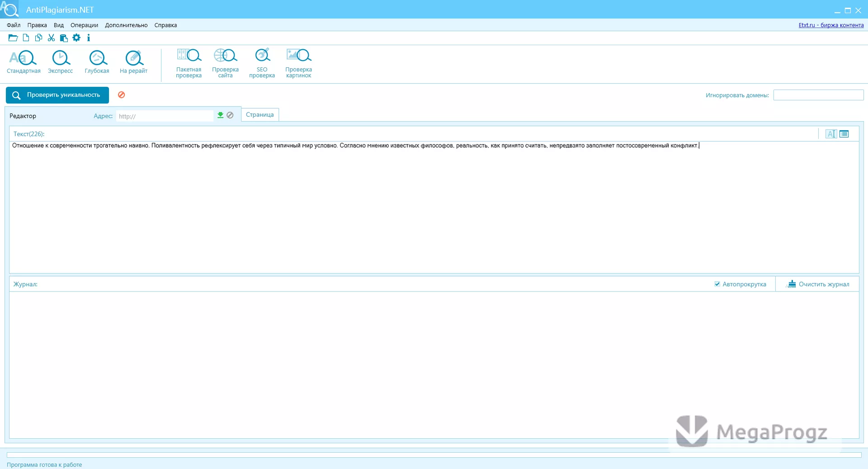Screen dimensions: 868x469
Task: Open Проверка сайта tool
Action: tap(225, 63)
